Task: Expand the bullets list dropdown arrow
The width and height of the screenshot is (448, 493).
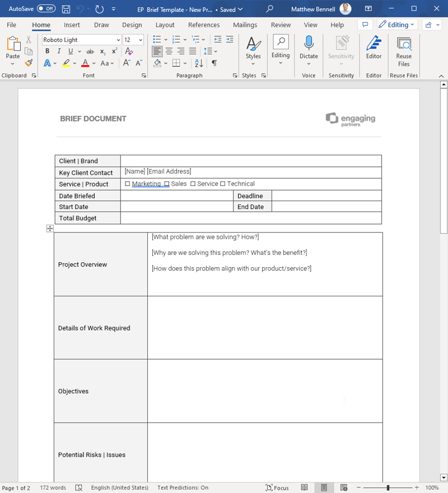Action: pos(166,40)
